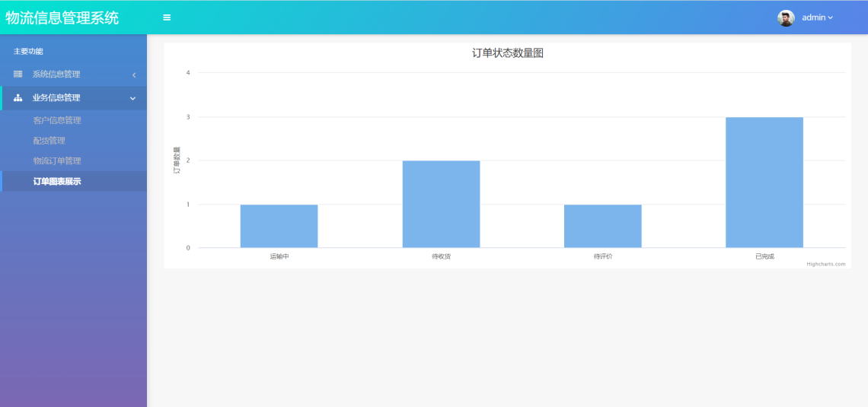
Task: Click the admin user avatar
Action: (x=786, y=17)
